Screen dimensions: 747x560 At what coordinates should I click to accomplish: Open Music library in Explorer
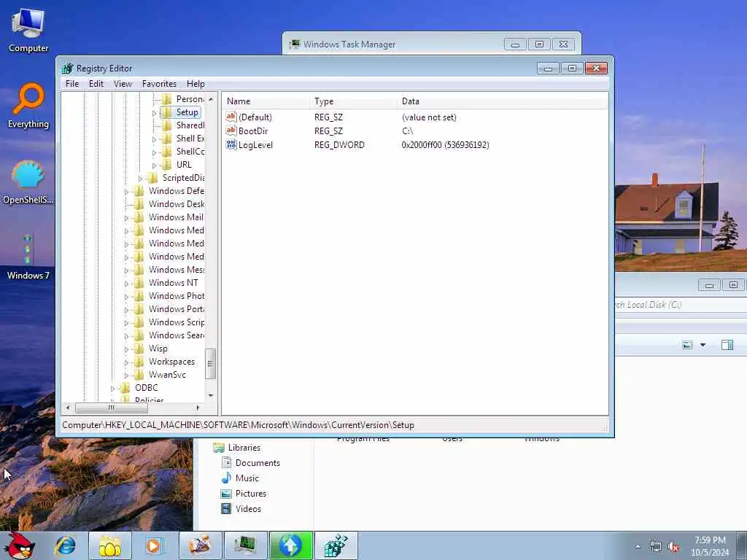coord(247,478)
